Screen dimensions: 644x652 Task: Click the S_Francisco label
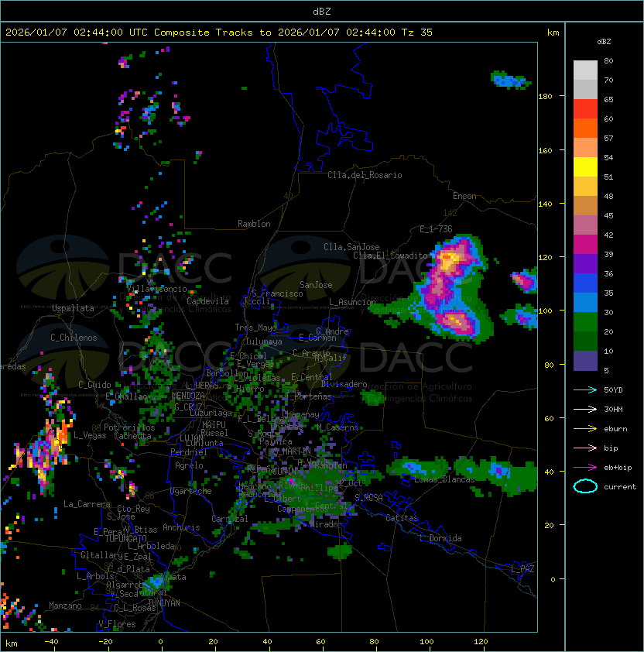tap(277, 293)
